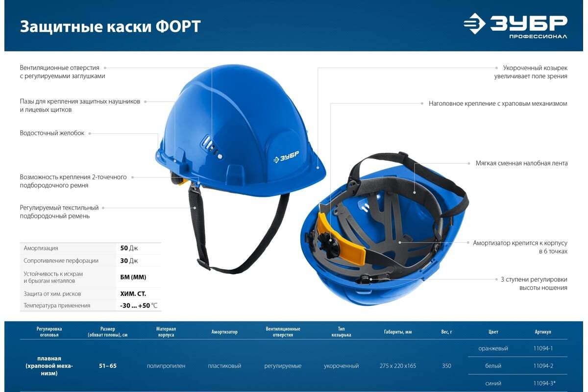This screenshot has width=588, height=392.
Task: Click the 'синий' color cell
Action: pyautogui.click(x=493, y=383)
